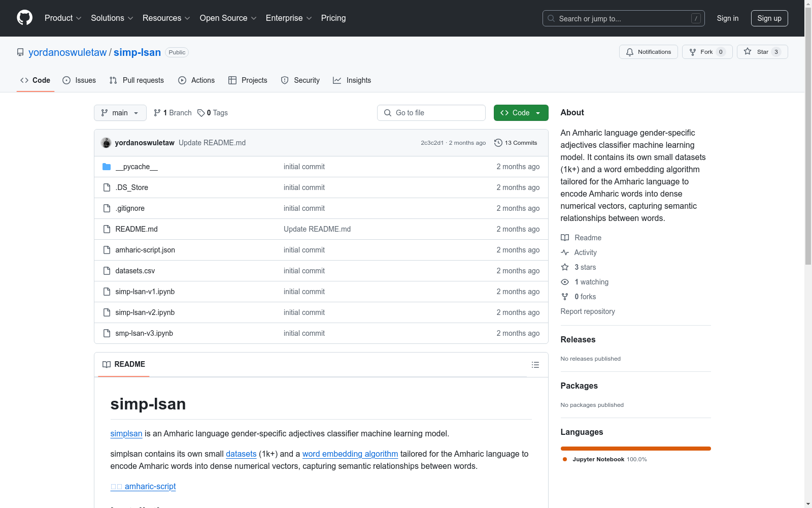Open the Projects tab
Screen dimensions: 812x508
click(248, 80)
